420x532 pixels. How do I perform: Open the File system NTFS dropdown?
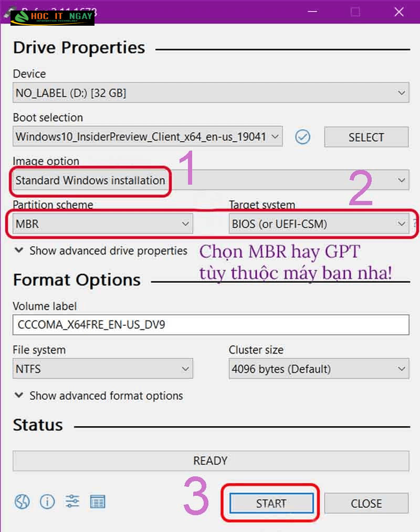103,368
